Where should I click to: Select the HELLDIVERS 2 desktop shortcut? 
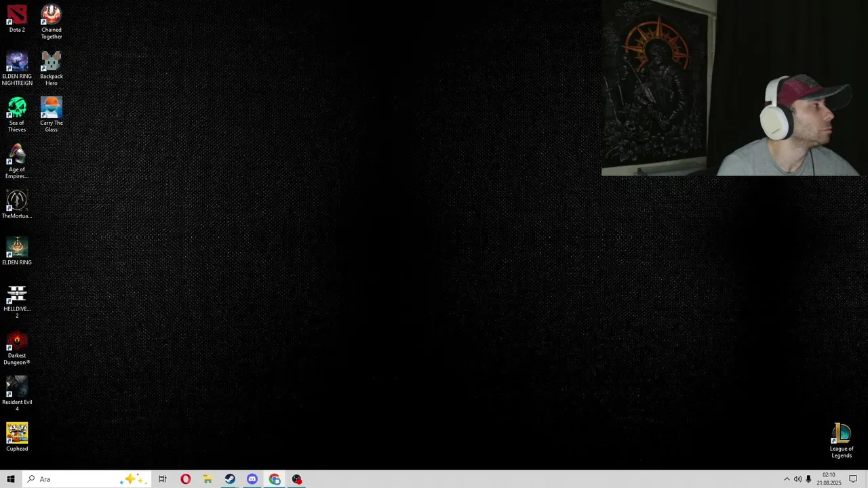17,302
